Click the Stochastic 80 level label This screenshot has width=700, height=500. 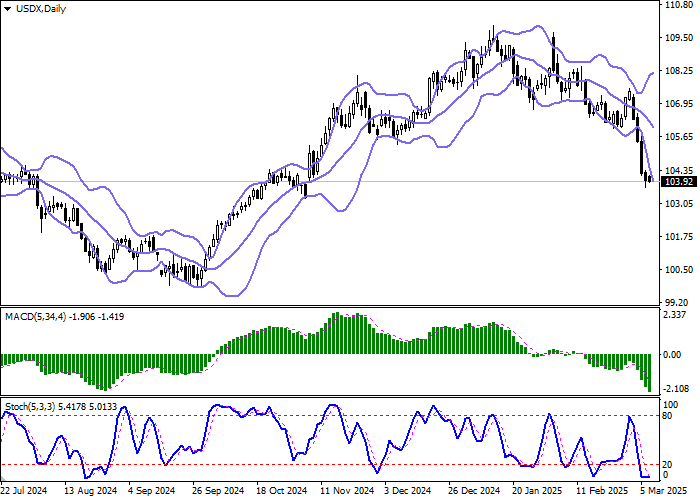pyautogui.click(x=670, y=414)
